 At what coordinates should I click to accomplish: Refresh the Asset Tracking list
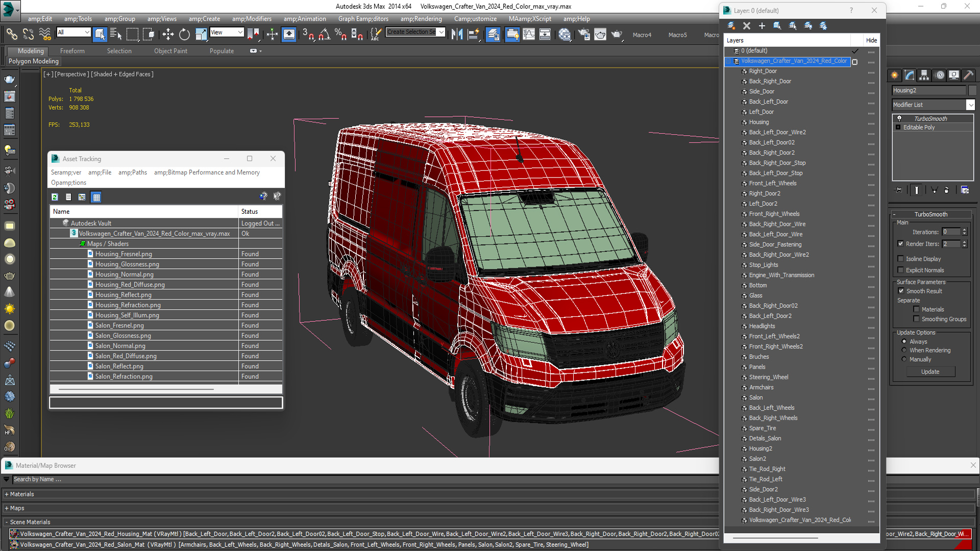[x=55, y=197]
